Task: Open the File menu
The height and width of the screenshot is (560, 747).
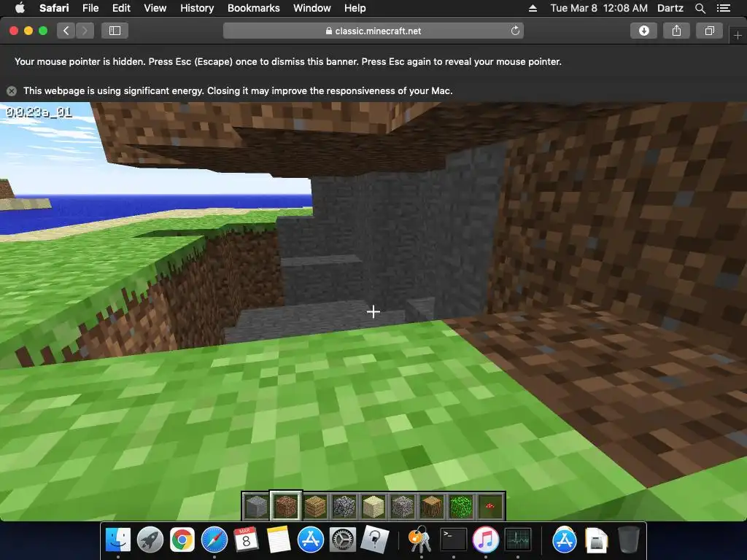Action: click(90, 8)
